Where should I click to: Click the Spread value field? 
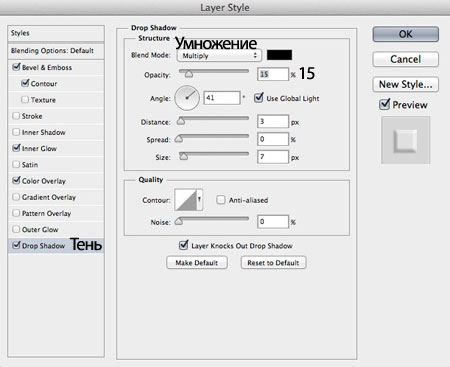click(273, 139)
